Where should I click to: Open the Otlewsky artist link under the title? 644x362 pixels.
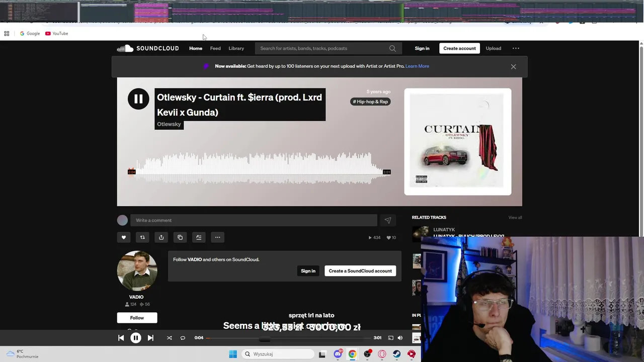(x=169, y=124)
